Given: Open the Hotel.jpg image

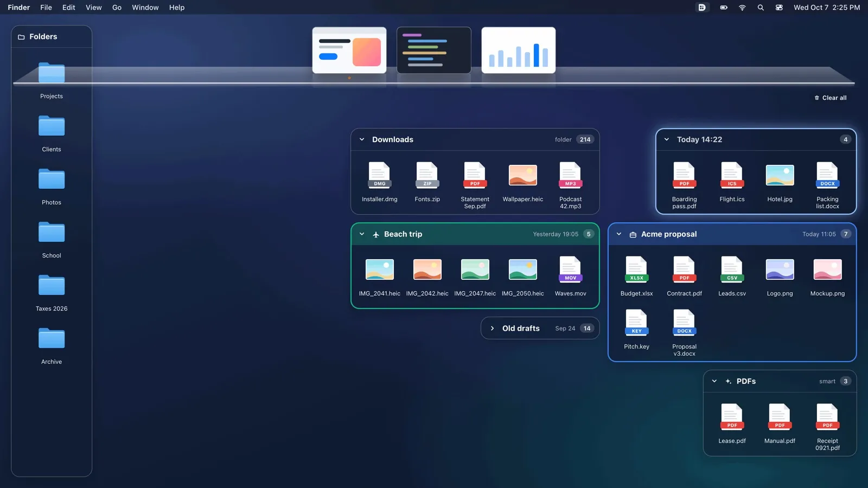Looking at the screenshot, I should click(780, 175).
